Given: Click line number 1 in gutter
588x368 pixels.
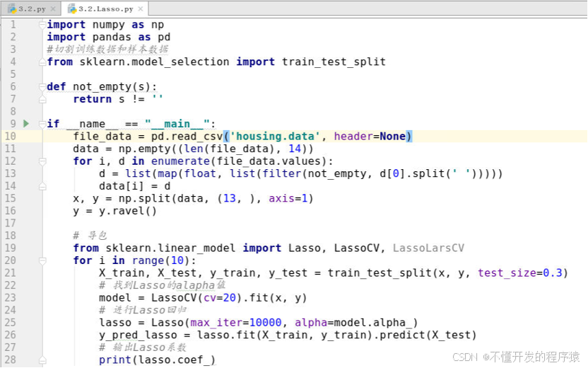Looking at the screenshot, I should coord(13,24).
